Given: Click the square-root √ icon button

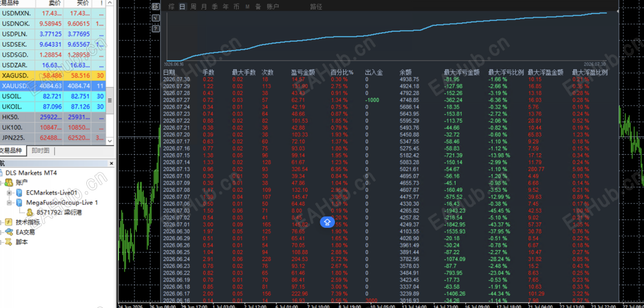Looking at the screenshot, I should pos(156,18).
